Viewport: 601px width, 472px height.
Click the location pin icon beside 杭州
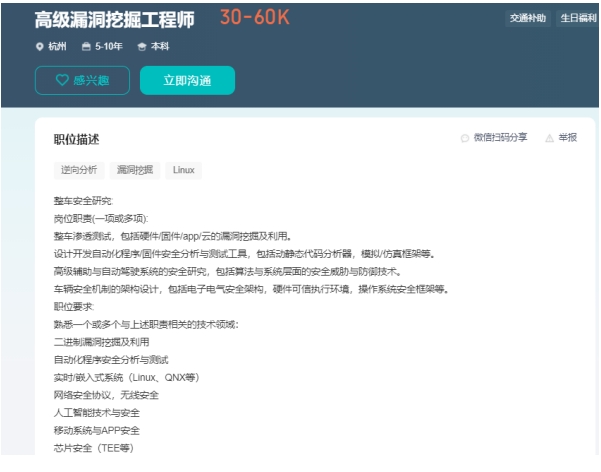click(39, 47)
